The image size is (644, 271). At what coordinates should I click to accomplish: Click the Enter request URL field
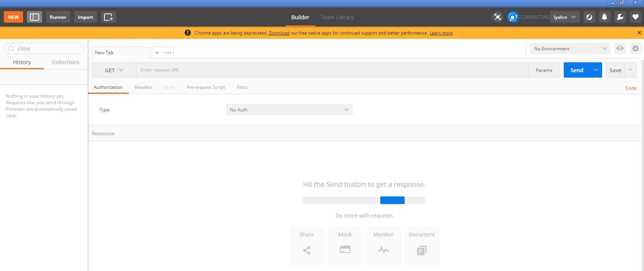(333, 70)
